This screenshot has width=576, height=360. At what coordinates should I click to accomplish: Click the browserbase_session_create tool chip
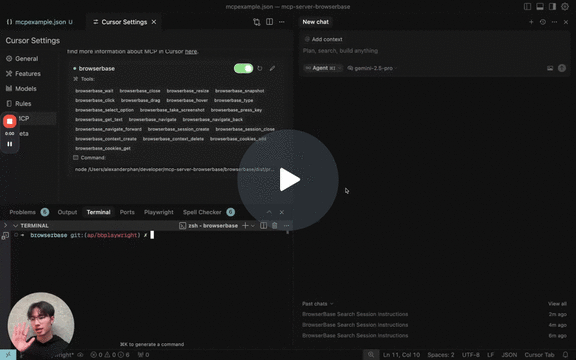pos(179,129)
